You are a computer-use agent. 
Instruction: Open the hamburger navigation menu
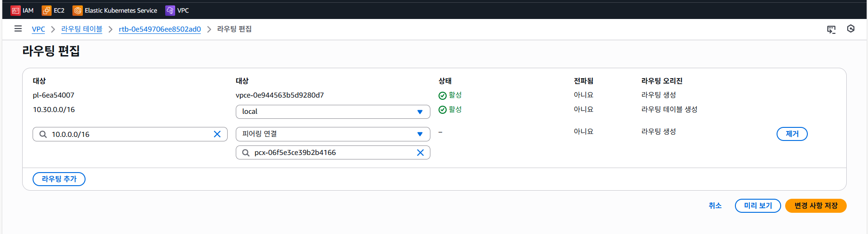[x=18, y=29]
